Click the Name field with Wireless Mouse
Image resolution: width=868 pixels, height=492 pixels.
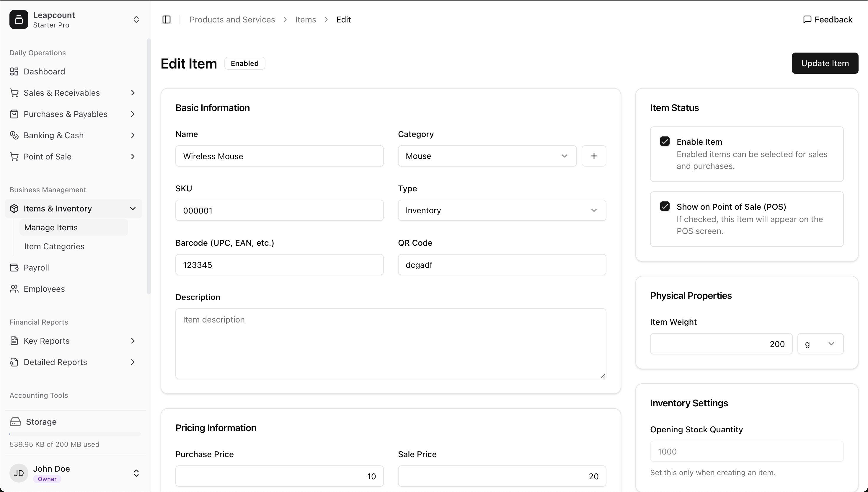279,156
